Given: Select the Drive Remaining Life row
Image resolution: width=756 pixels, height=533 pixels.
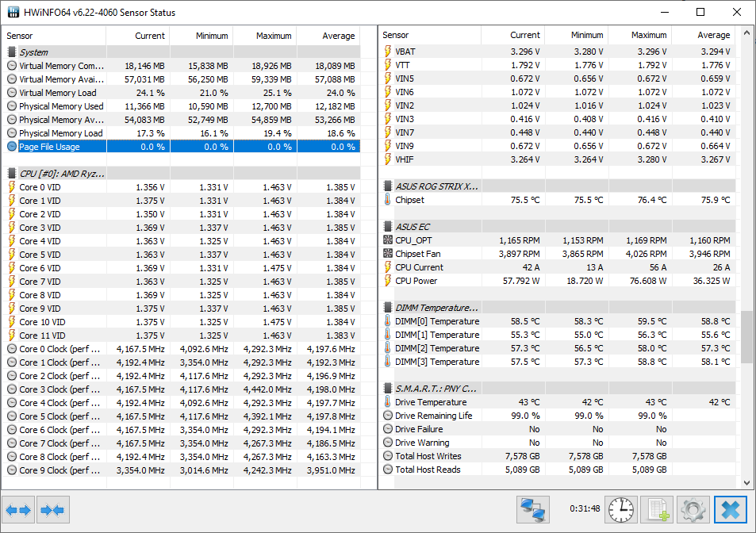Looking at the screenshot, I should point(558,416).
